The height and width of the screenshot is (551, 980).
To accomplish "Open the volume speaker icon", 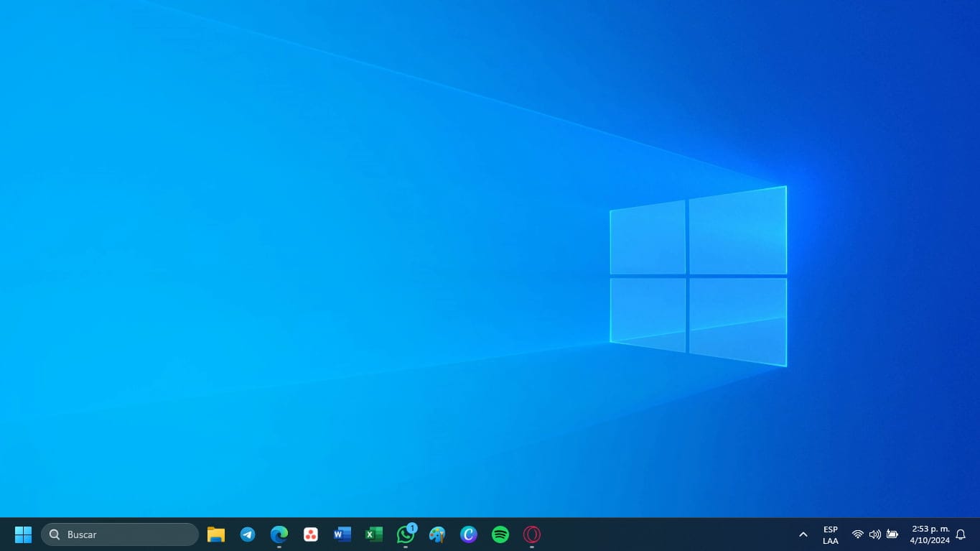I will tap(874, 534).
